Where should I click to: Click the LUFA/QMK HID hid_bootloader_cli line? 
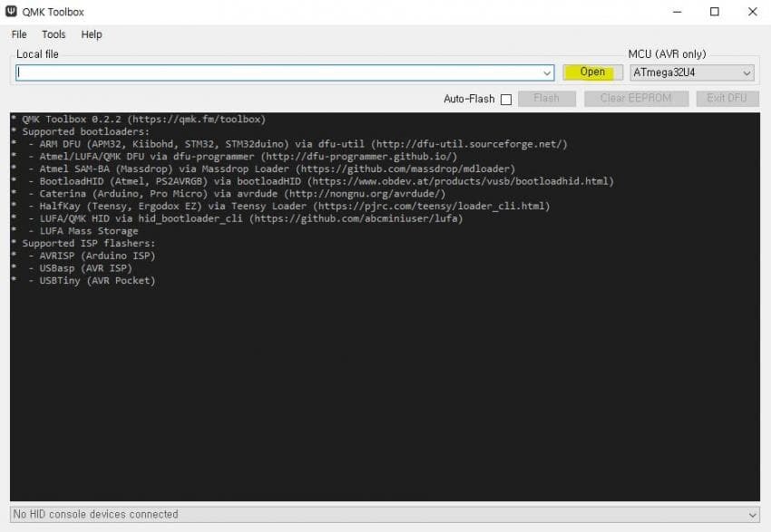250,218
